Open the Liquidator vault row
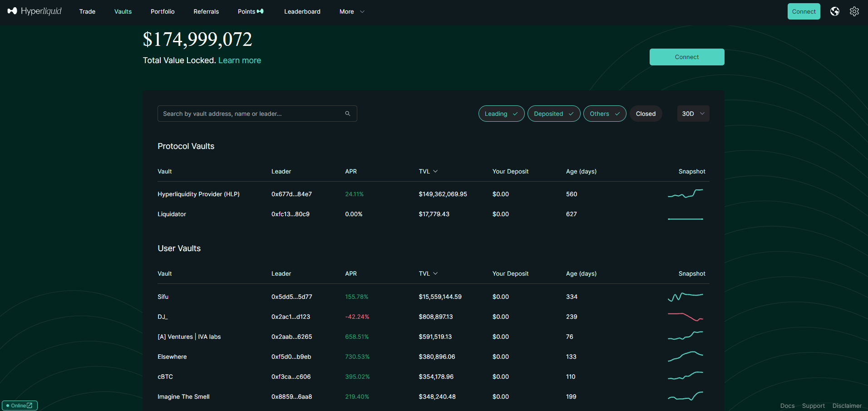 pyautogui.click(x=433, y=214)
